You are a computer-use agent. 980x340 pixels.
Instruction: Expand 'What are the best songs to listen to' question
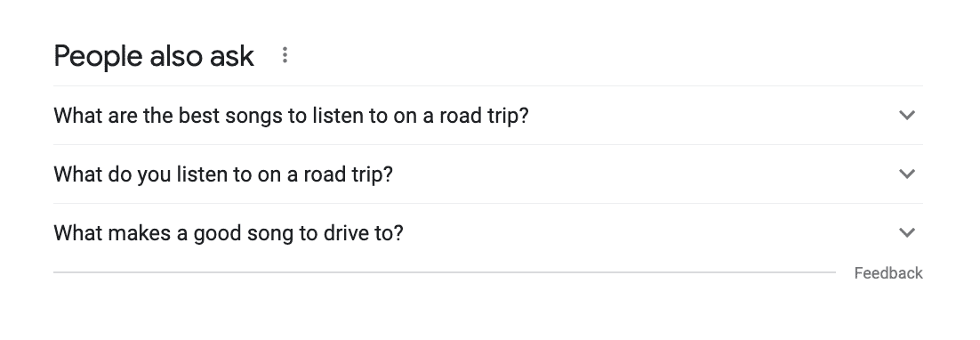coord(488,116)
